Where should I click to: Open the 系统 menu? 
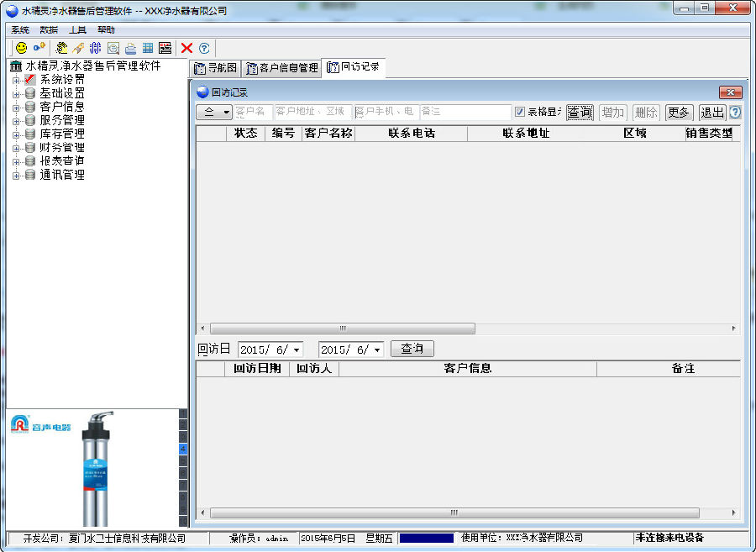(20, 30)
